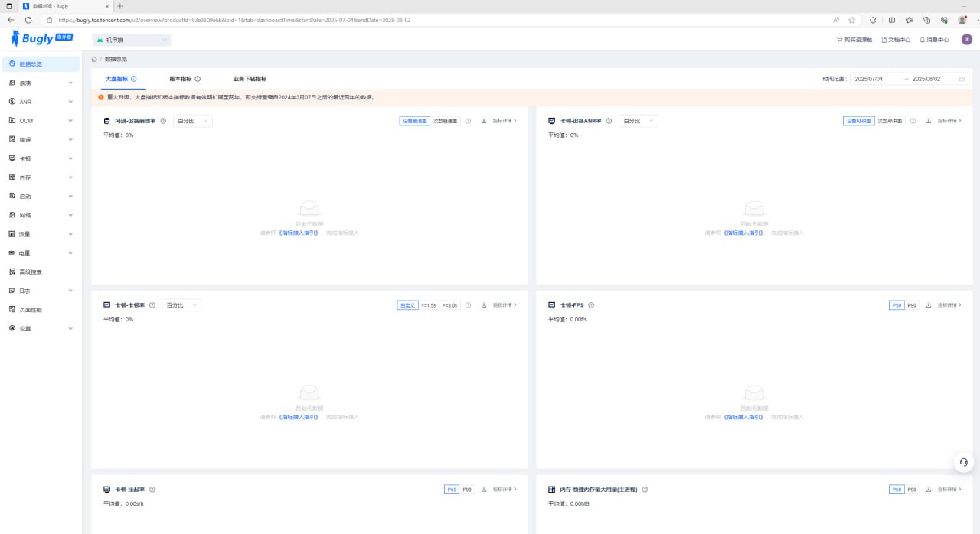980x534 pixels.
Task: Open the 机甲狼 product selector dropdown
Action: click(132, 40)
